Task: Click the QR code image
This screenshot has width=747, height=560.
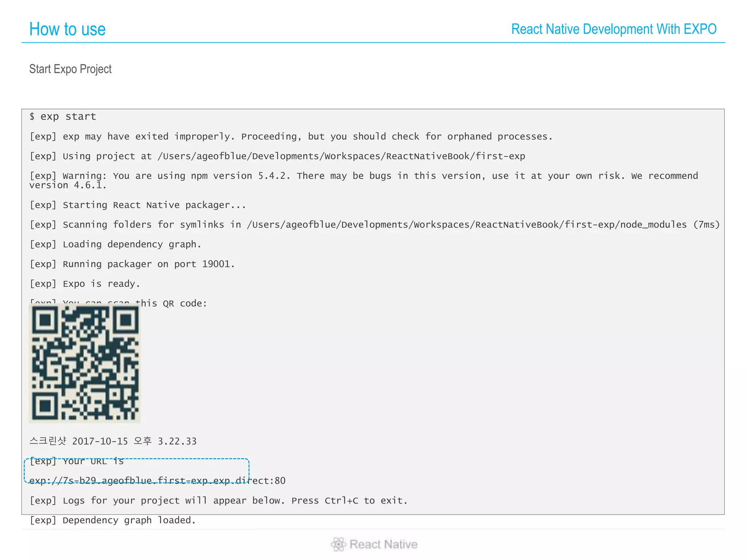Action: point(85,363)
